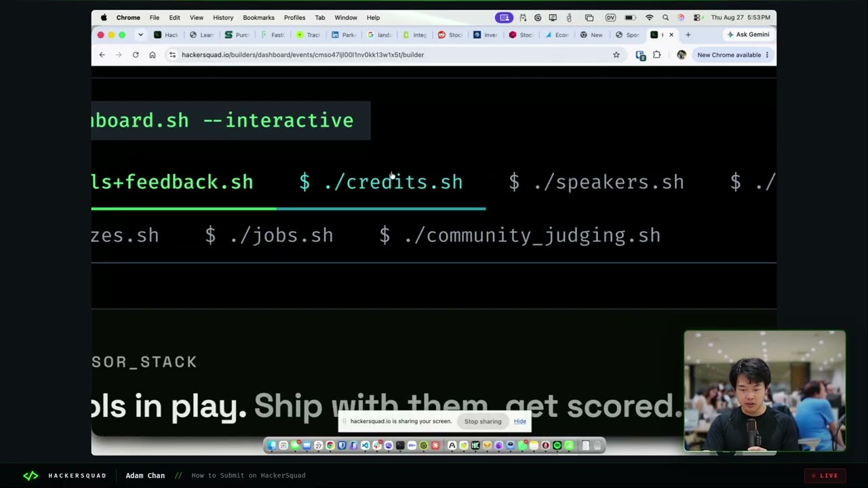The image size is (868, 488).
Task: Open the History menu
Action: [223, 18]
